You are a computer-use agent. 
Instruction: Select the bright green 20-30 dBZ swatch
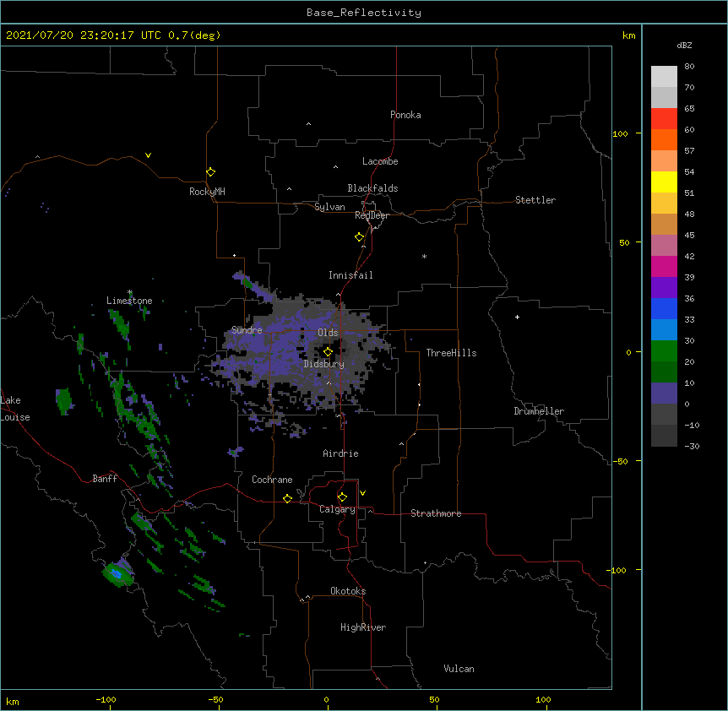coord(664,351)
